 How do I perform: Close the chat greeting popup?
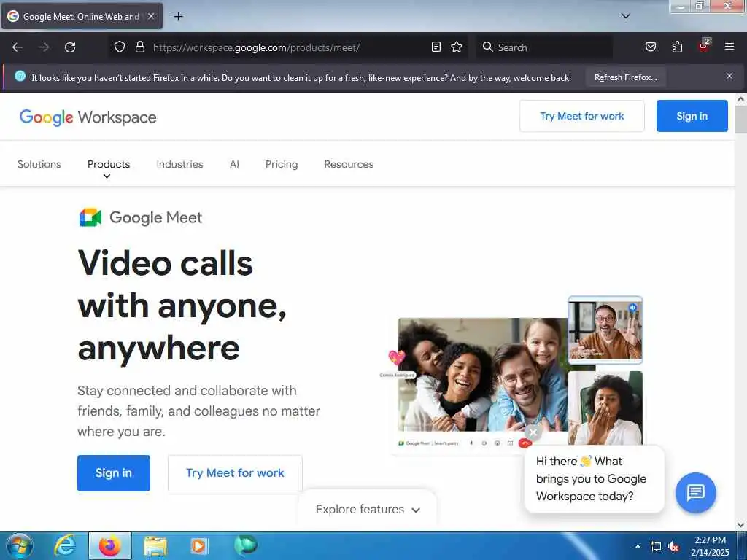click(533, 432)
